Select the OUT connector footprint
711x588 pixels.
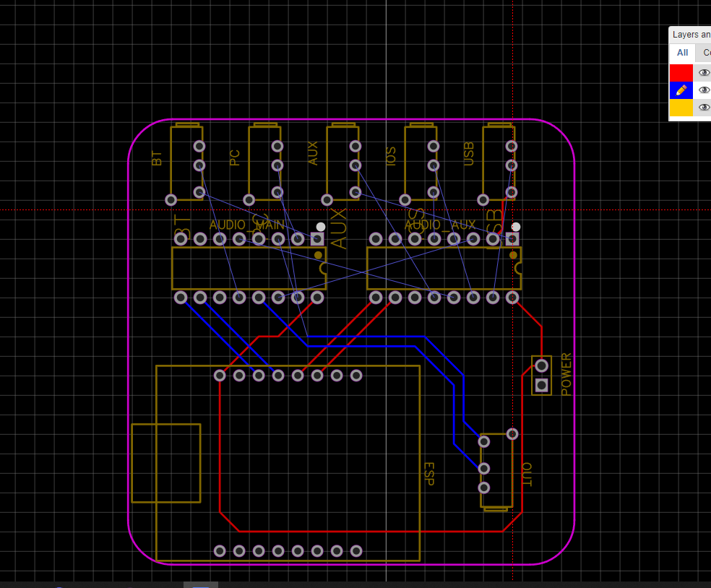click(x=497, y=470)
